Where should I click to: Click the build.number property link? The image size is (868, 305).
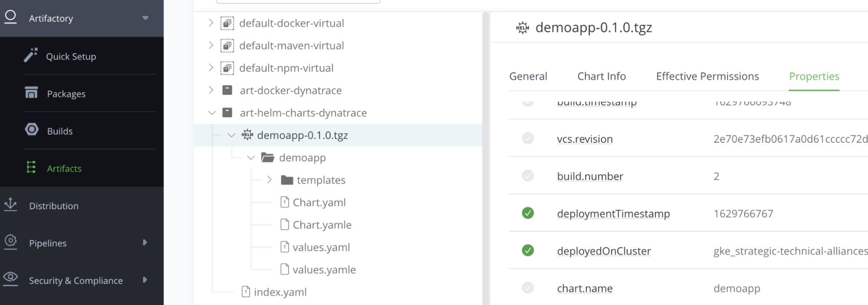point(590,176)
